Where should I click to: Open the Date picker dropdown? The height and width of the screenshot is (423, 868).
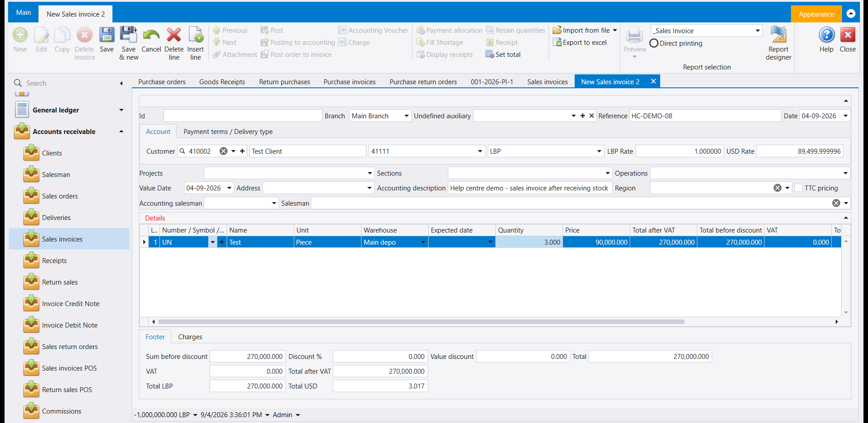point(846,116)
